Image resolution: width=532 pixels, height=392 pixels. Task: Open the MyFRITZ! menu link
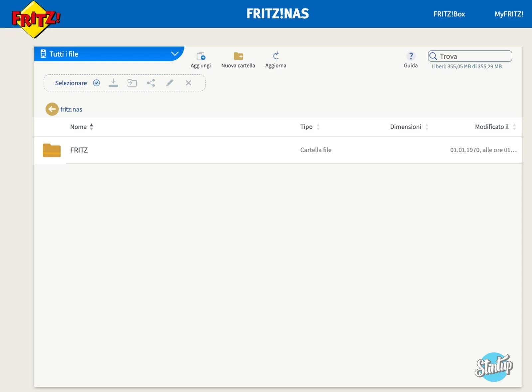click(x=509, y=14)
